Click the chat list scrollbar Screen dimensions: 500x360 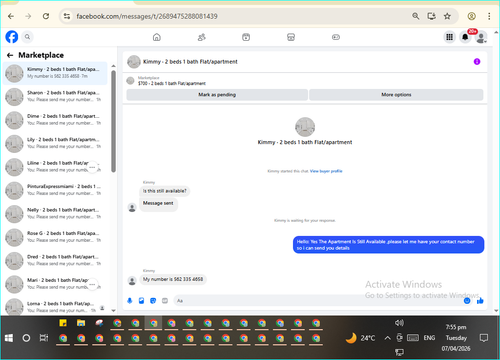tap(113, 121)
